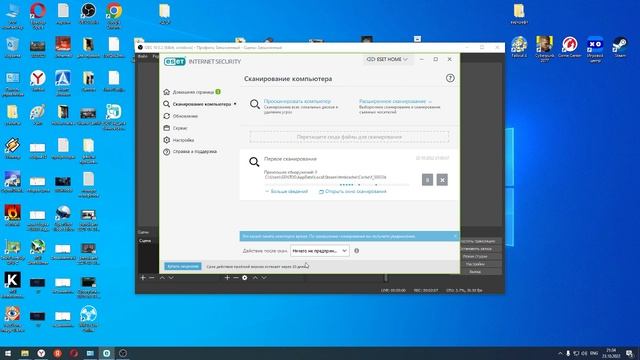Open the Game Center desktop shortcut
The image size is (640, 360).
569,47
